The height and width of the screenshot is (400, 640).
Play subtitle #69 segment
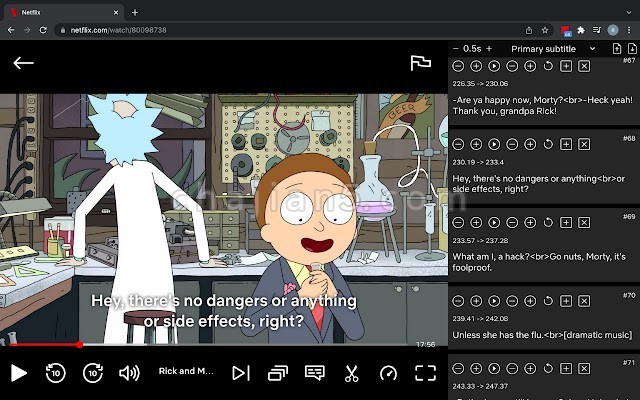(x=494, y=222)
